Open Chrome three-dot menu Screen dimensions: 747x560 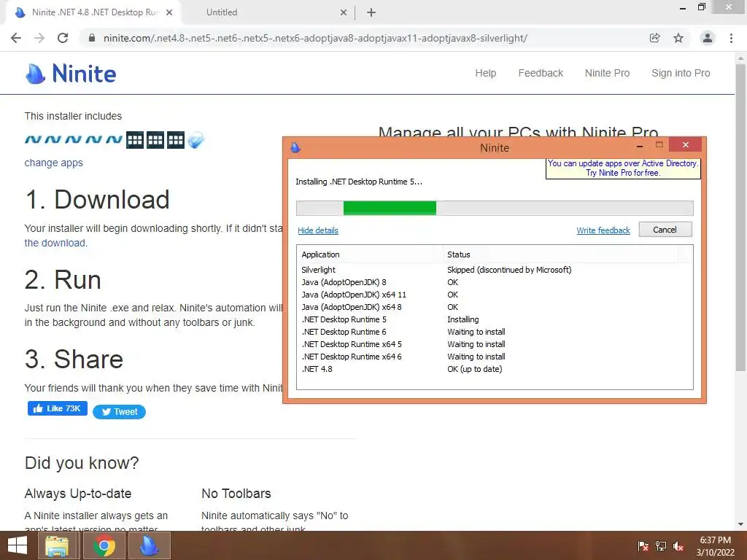point(731,38)
